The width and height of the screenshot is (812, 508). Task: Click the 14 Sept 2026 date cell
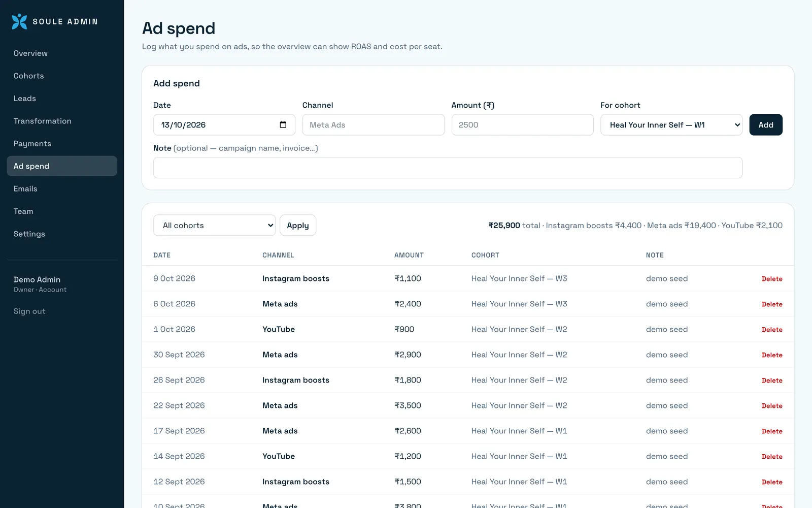pyautogui.click(x=179, y=456)
